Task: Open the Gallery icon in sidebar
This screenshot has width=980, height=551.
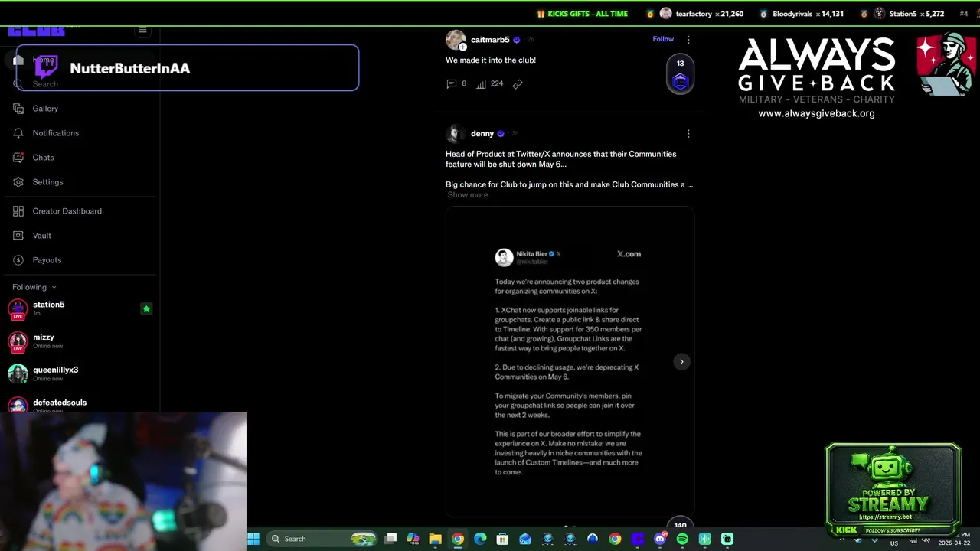Action: point(18,109)
